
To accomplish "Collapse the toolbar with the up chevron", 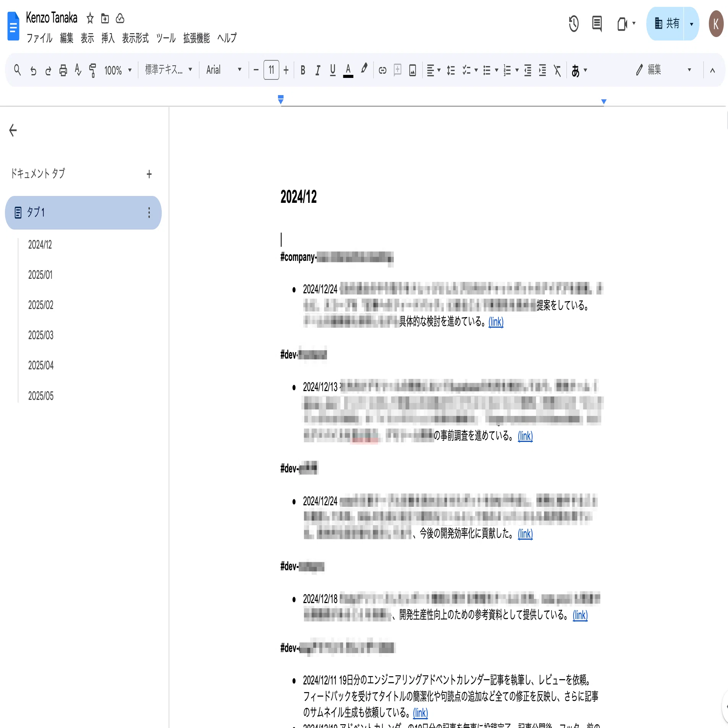I will tap(712, 70).
